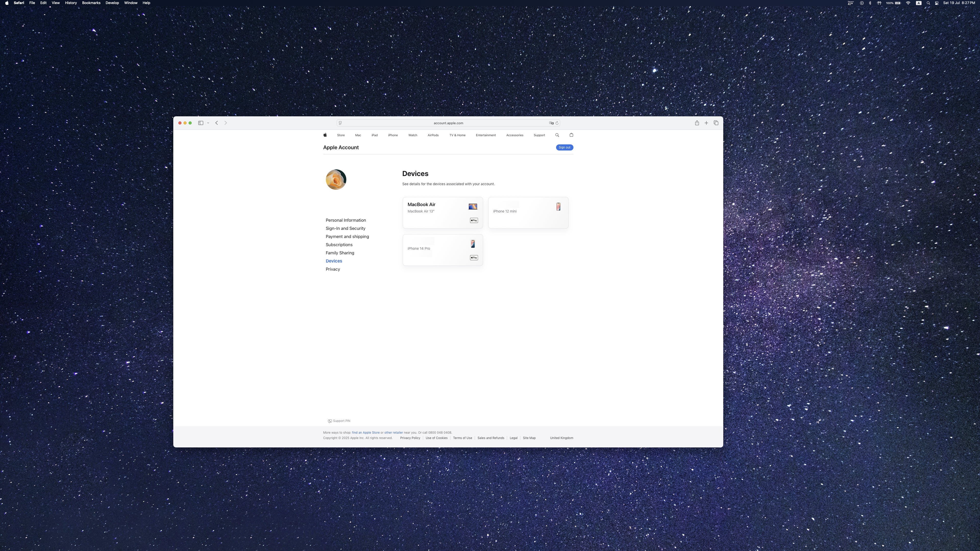The image size is (980, 551).
Task: Reload the page with the refresh icon
Action: tap(557, 123)
